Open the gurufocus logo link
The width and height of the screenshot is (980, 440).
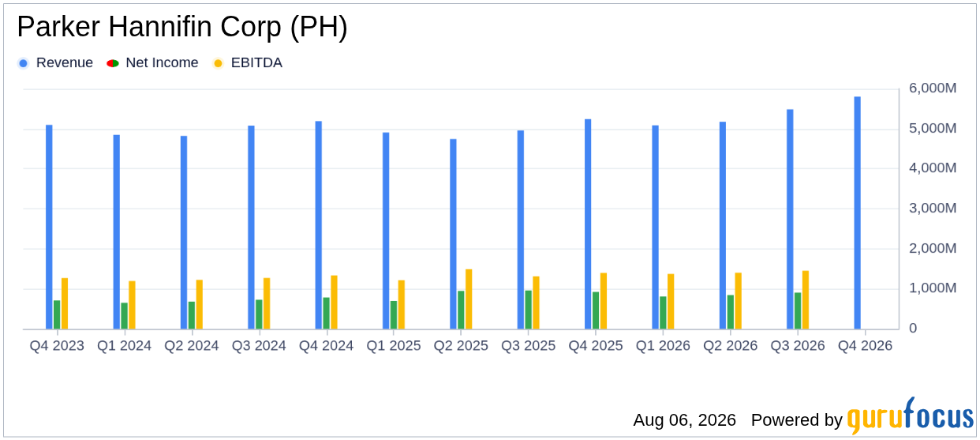point(910,416)
